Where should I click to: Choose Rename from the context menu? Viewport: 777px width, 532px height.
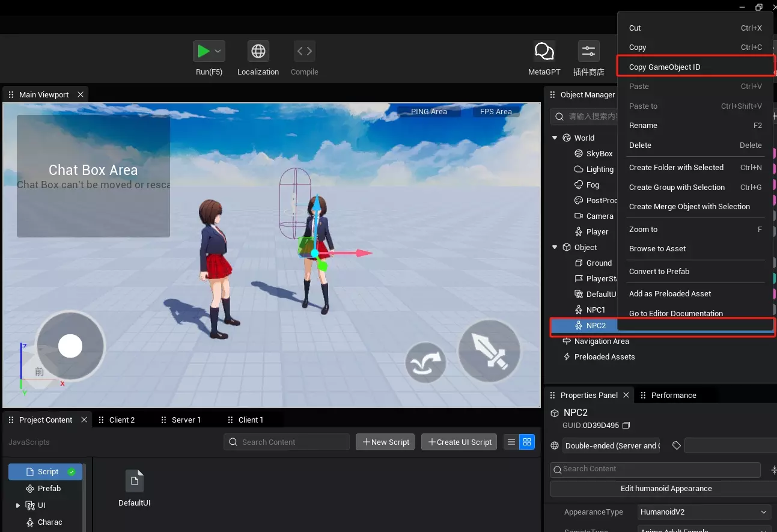(x=695, y=125)
